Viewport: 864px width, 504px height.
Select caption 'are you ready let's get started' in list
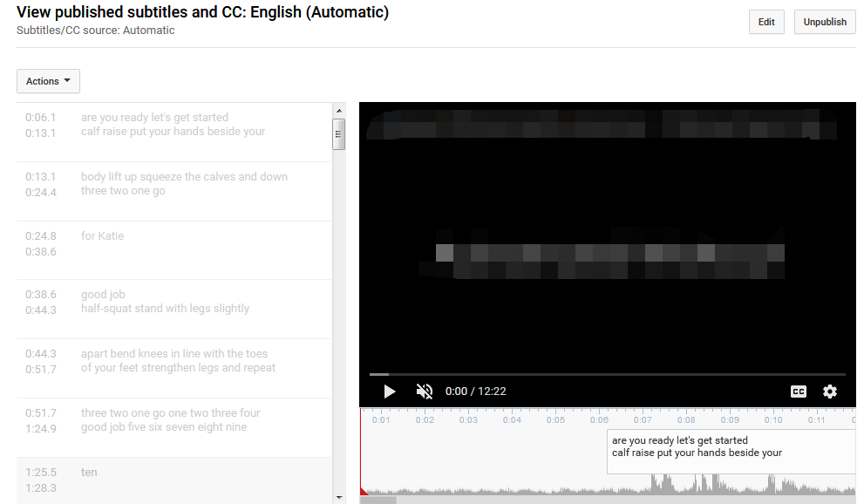coord(174,133)
